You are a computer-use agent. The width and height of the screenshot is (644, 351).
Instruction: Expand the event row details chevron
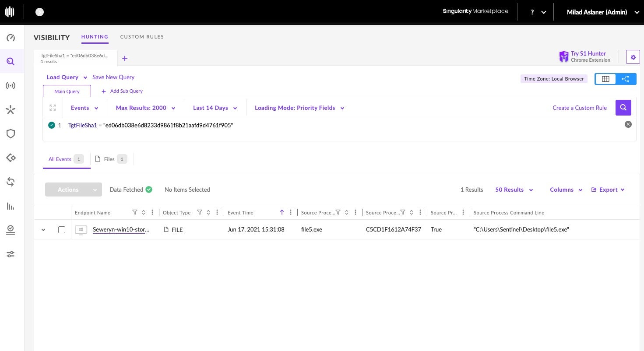43,230
